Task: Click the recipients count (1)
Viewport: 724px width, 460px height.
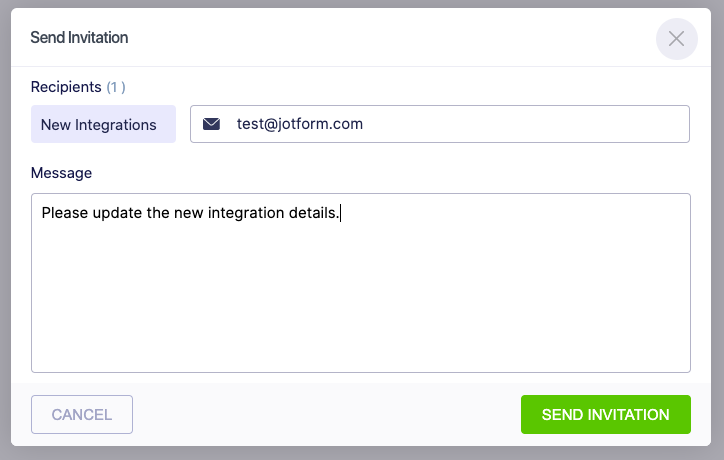Action: tap(116, 87)
